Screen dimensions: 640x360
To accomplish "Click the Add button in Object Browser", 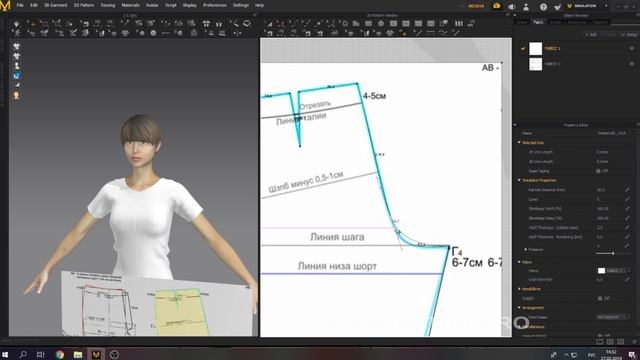I will point(591,35).
